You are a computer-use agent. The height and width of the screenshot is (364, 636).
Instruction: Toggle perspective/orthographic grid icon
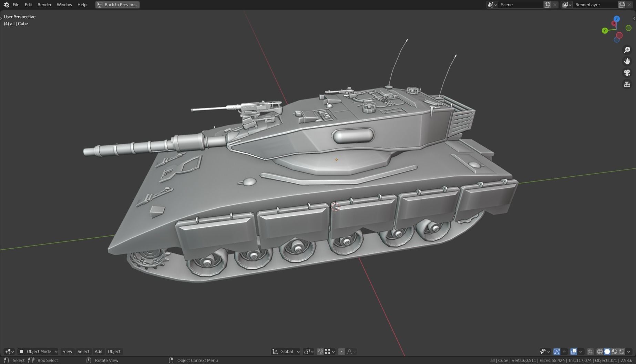[627, 84]
